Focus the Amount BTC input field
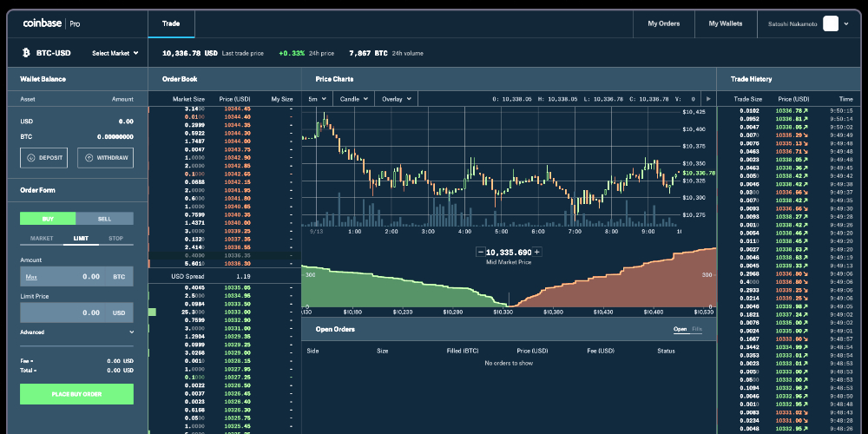 click(76, 276)
